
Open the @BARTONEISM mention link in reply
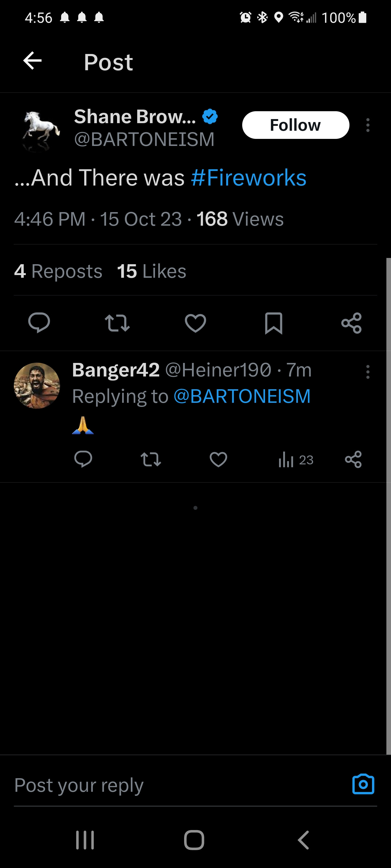(242, 396)
